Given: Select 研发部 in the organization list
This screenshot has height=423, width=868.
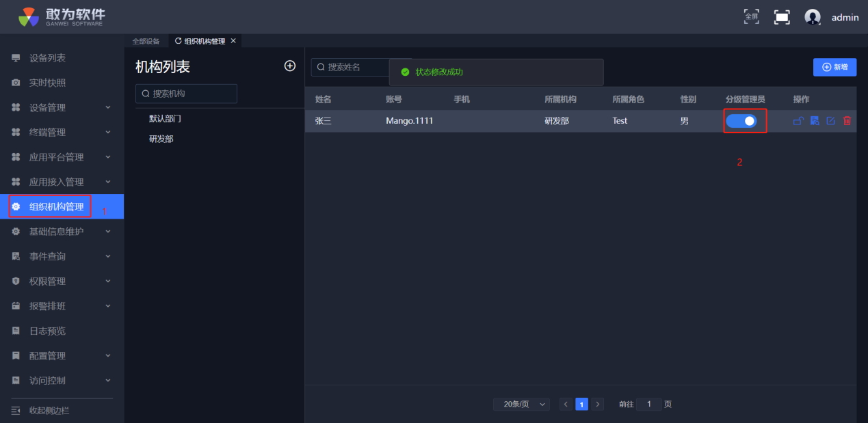Looking at the screenshot, I should pyautogui.click(x=161, y=139).
